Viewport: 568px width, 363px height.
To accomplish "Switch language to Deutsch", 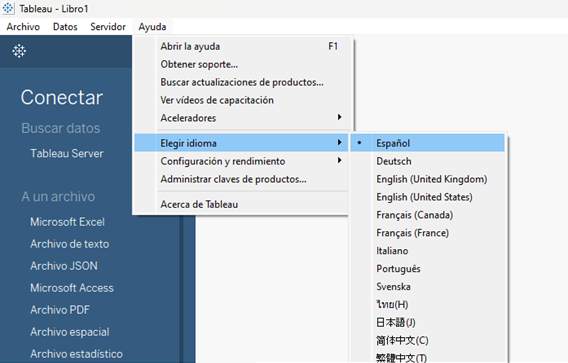I will click(427, 161).
